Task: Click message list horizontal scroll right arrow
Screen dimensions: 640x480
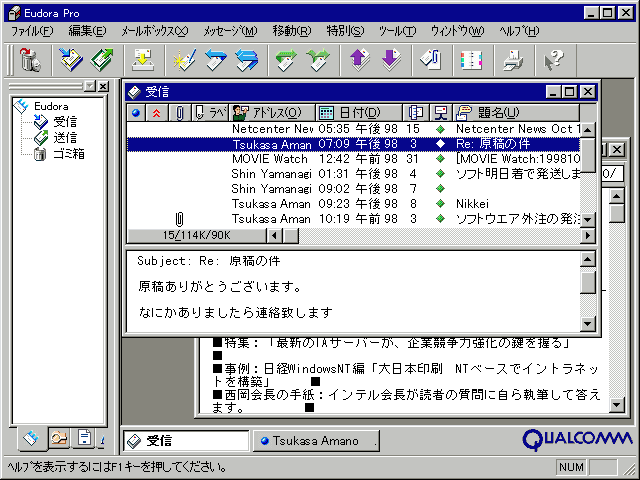Action: (588, 236)
